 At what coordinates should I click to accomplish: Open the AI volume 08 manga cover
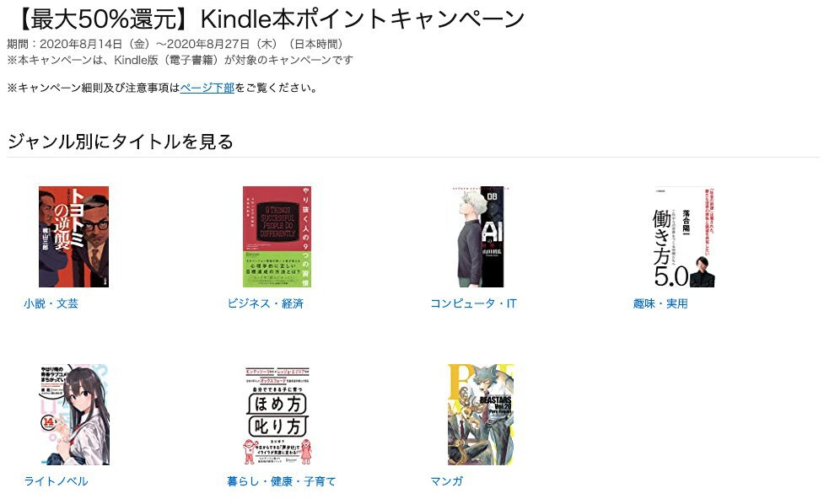coord(481,236)
